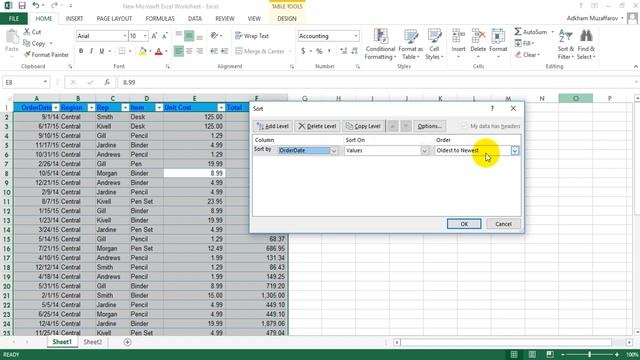Open Sort & Filter icon
640x360 pixels.
point(565,36)
